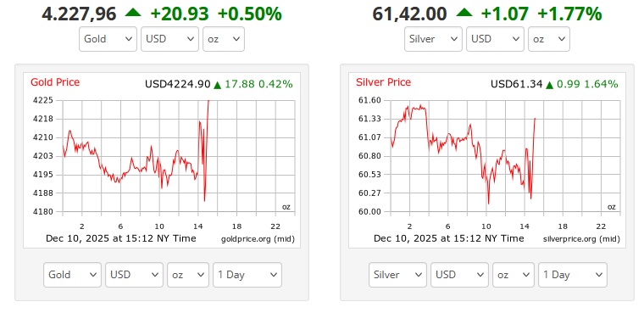Click the goldprice.org (mid) source label

tap(258, 239)
